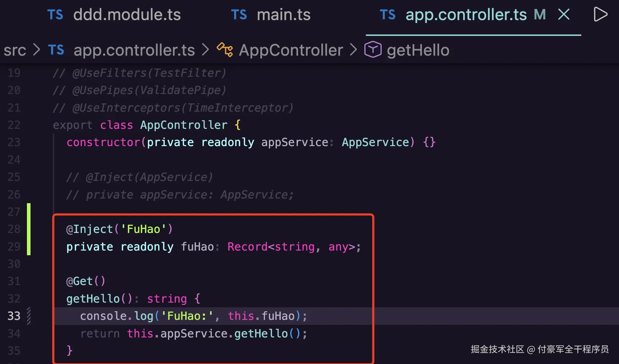Click the breadcrumb TS file icon
Screen dimensions: 619x364
tap(56, 50)
